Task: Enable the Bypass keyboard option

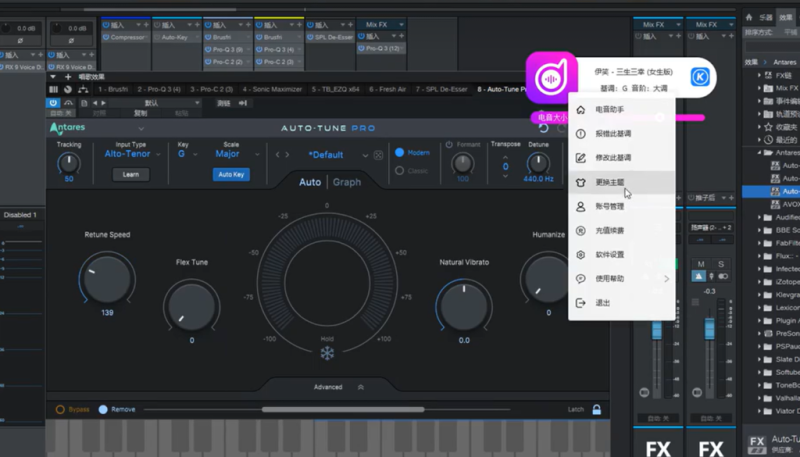Action: (x=60, y=410)
